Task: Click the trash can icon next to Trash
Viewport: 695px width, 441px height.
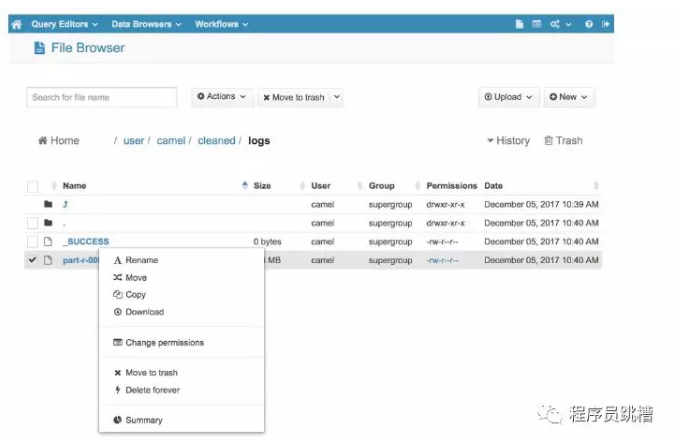Action: pyautogui.click(x=548, y=140)
